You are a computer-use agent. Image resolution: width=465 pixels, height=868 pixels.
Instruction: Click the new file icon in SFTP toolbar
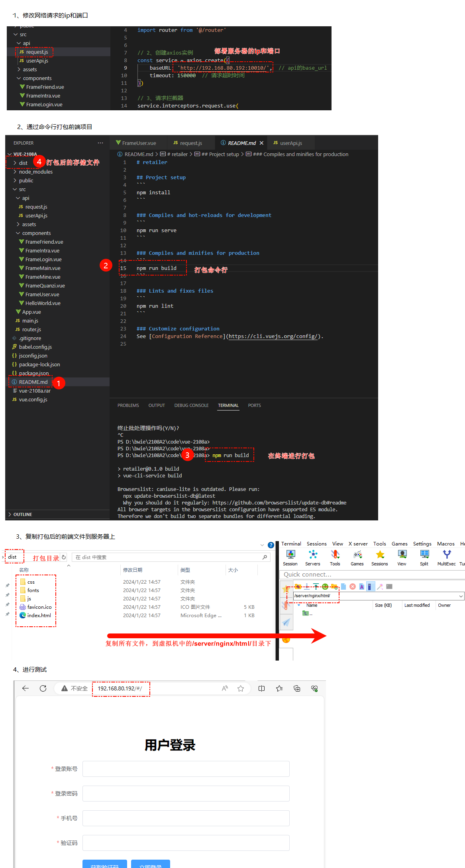(x=343, y=586)
